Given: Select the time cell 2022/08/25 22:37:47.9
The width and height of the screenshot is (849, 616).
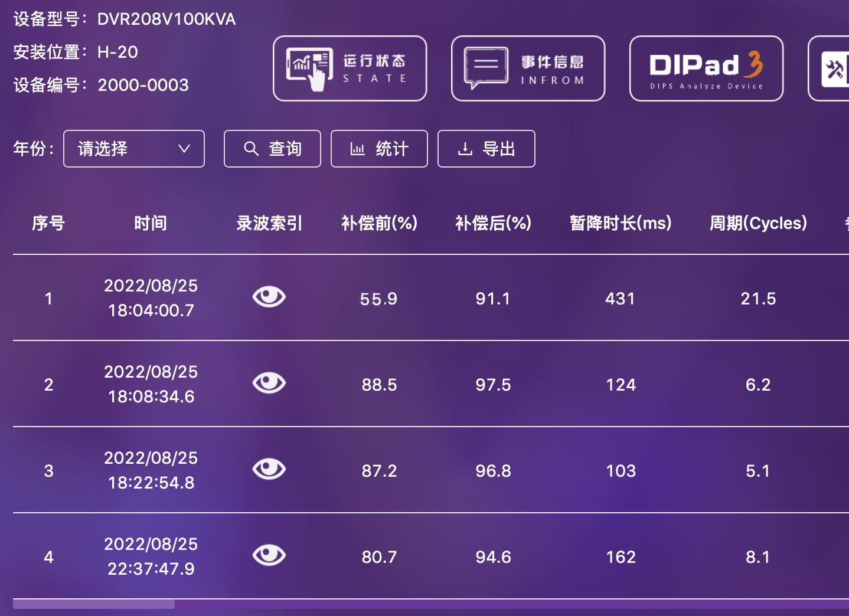Looking at the screenshot, I should click(x=151, y=556).
